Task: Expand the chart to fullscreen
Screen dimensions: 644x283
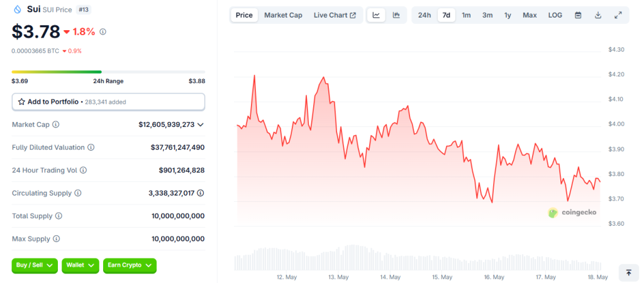Action: 618,15
